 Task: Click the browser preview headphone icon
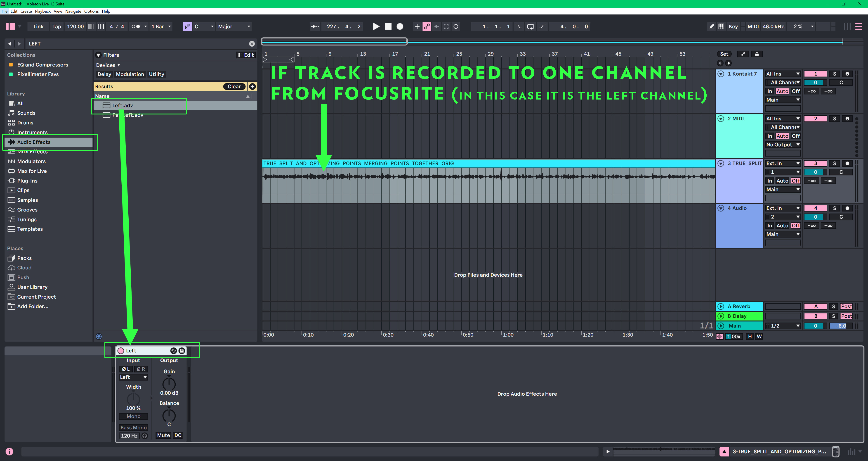99,336
